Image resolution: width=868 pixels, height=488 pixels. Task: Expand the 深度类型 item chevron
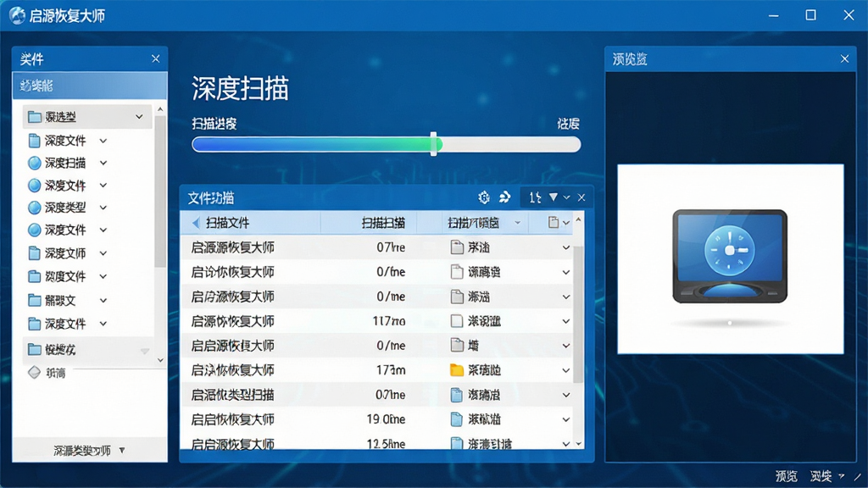(103, 208)
